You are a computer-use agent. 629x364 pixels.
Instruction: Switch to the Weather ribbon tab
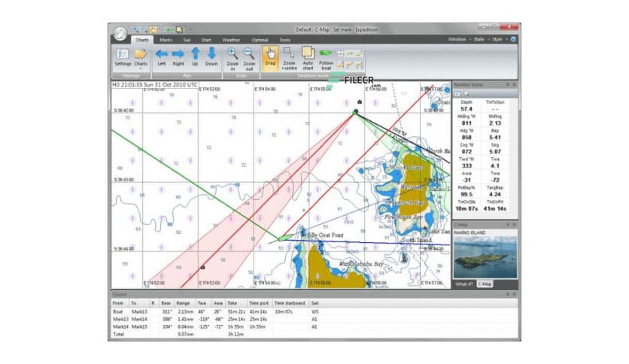[231, 39]
